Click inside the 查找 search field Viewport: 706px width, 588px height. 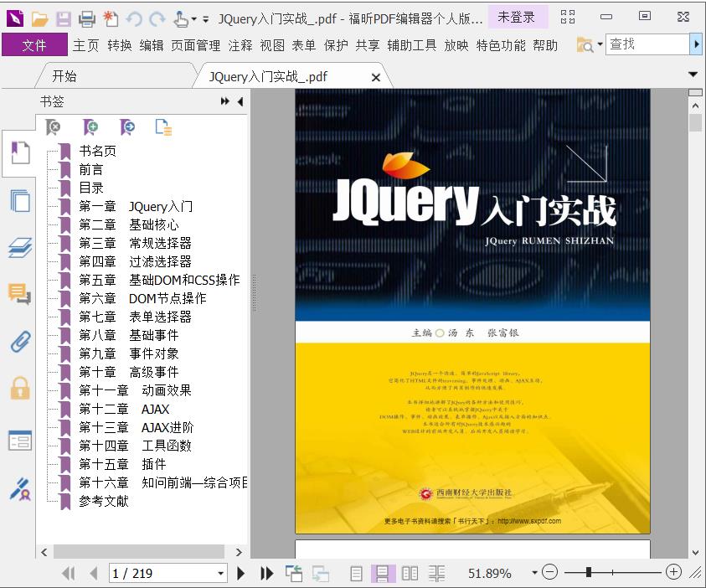click(647, 44)
